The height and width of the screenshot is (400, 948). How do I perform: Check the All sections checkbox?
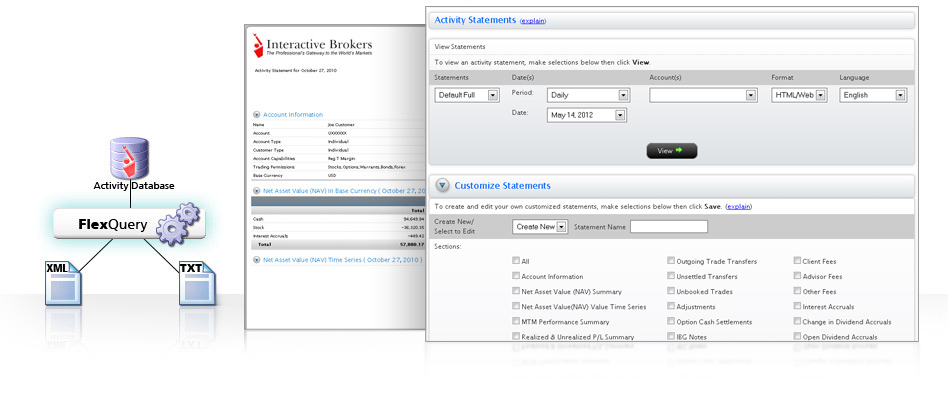coord(516,261)
